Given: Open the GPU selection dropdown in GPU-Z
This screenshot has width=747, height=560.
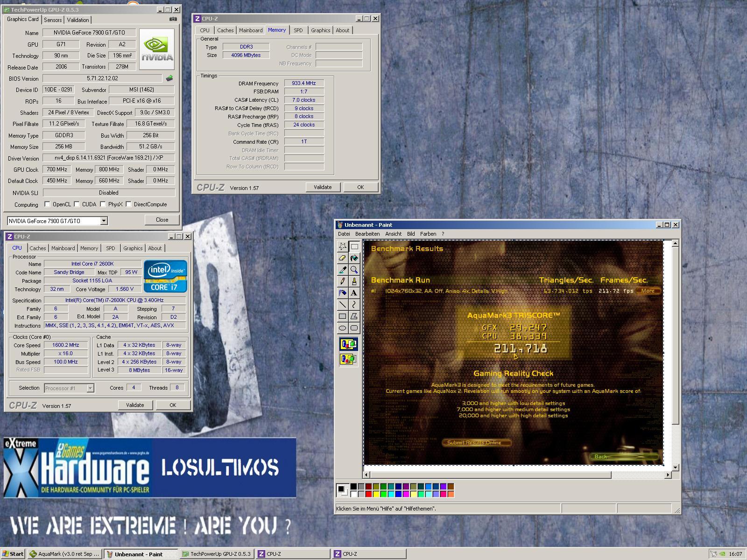Looking at the screenshot, I should click(104, 221).
